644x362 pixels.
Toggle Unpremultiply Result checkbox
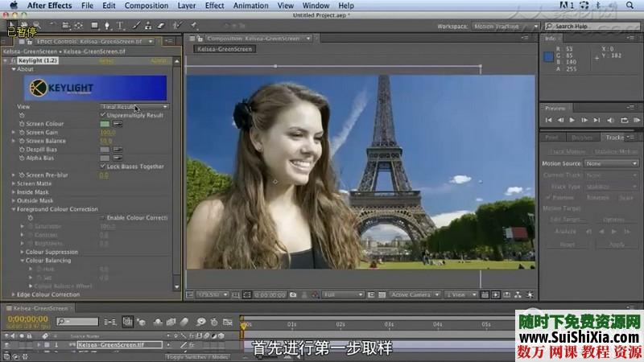103,115
